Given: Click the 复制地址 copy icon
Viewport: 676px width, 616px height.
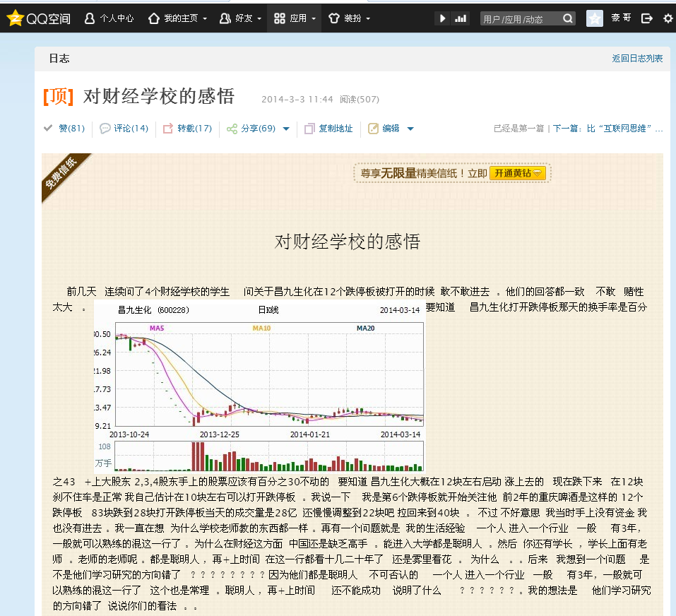Looking at the screenshot, I should pyautogui.click(x=309, y=129).
